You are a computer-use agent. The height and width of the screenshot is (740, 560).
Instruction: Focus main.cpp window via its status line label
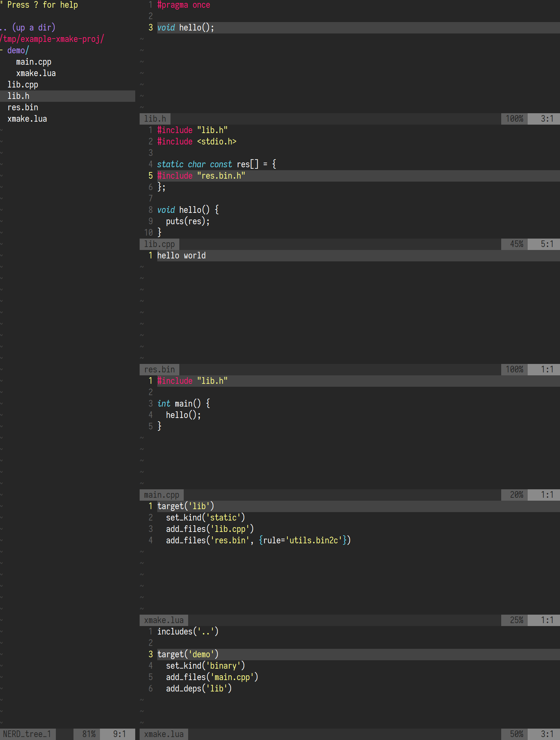tap(162, 495)
